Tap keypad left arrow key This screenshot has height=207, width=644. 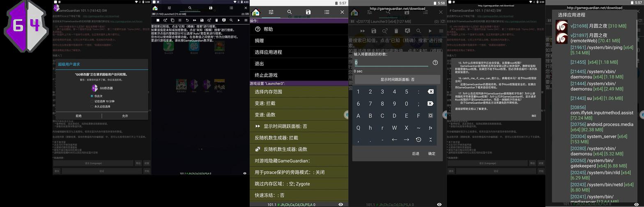pos(394,140)
